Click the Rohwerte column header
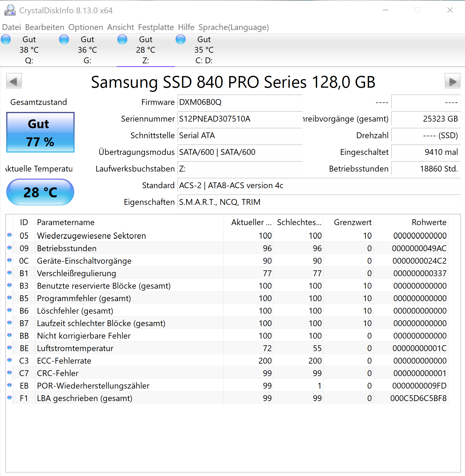465x476 pixels. [411, 222]
